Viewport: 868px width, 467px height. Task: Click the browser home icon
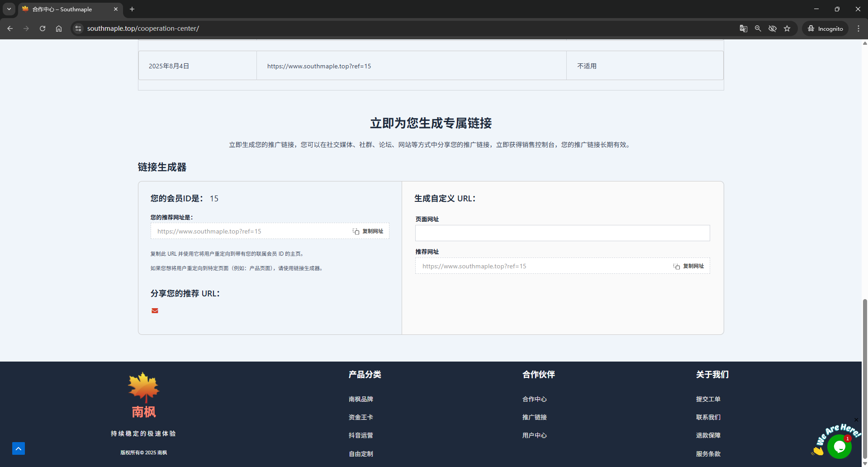click(x=58, y=28)
